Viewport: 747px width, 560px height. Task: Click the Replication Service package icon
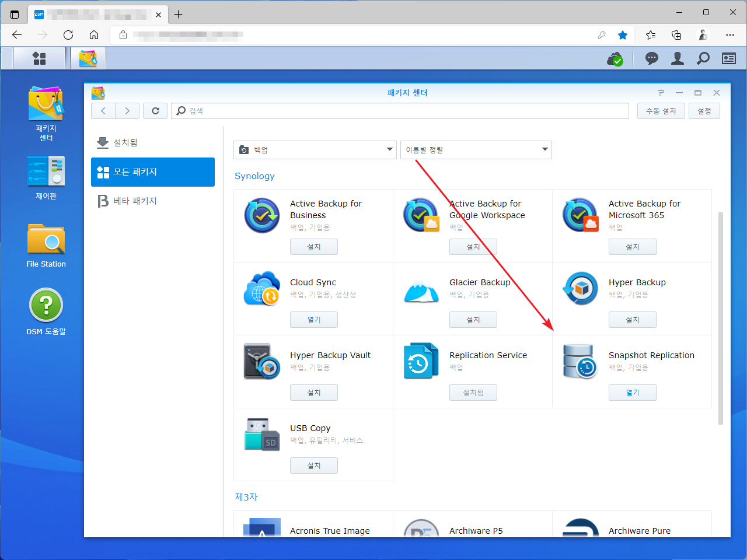pos(421,361)
